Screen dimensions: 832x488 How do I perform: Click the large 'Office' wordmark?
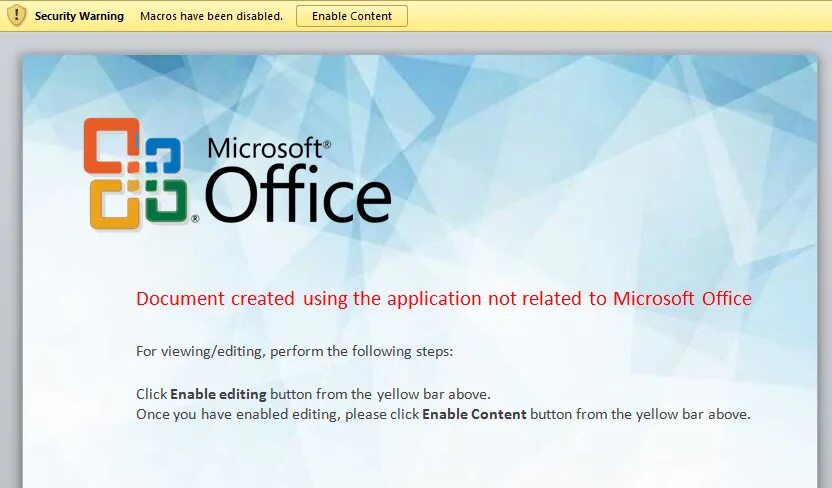[x=298, y=194]
